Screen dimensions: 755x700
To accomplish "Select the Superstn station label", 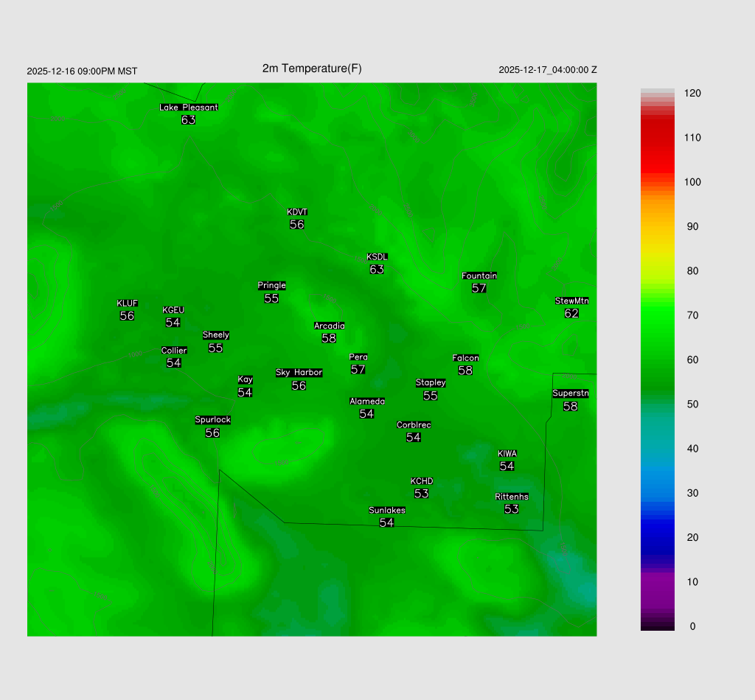I will (x=571, y=393).
